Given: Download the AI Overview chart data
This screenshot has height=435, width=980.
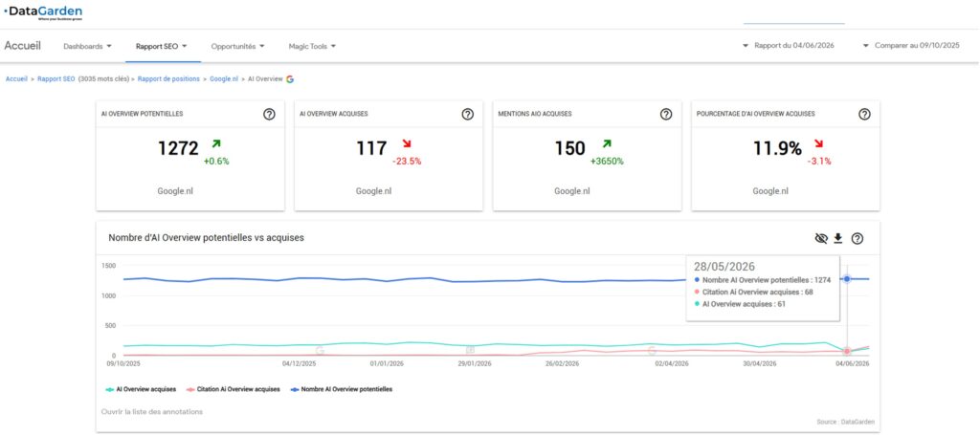Looking at the screenshot, I should coord(838,238).
